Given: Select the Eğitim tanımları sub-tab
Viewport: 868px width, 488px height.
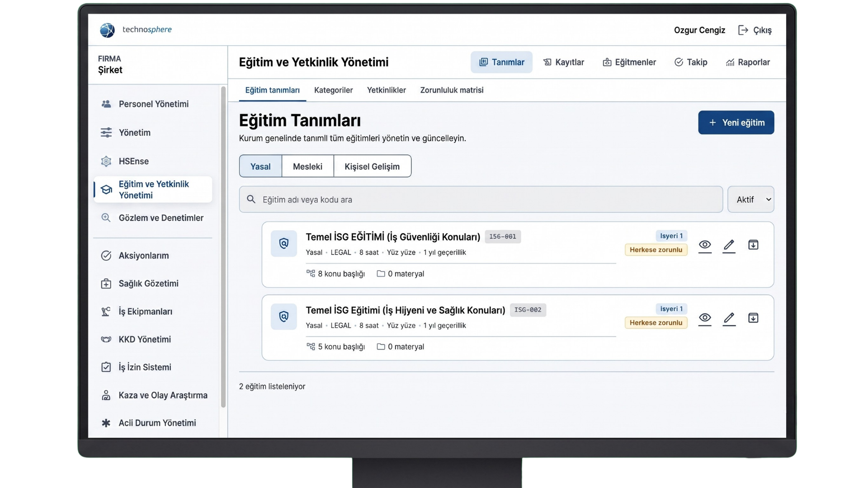Looking at the screenshot, I should pyautogui.click(x=272, y=90).
